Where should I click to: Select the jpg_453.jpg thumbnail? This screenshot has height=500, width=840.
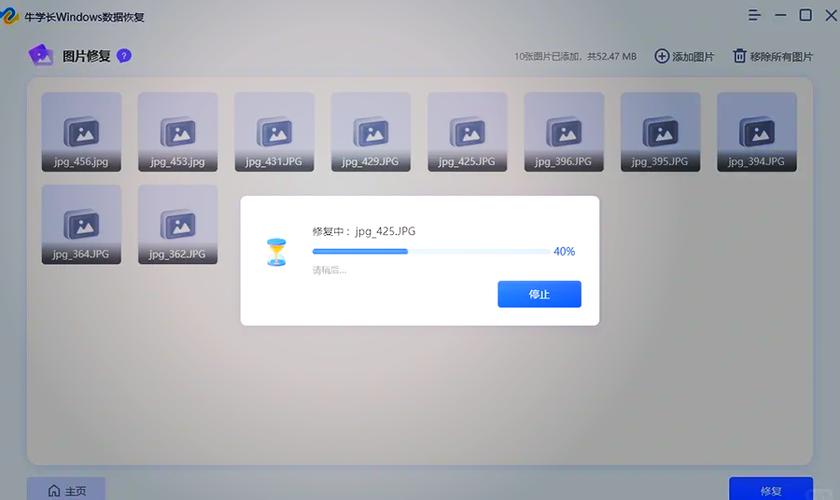tap(178, 132)
